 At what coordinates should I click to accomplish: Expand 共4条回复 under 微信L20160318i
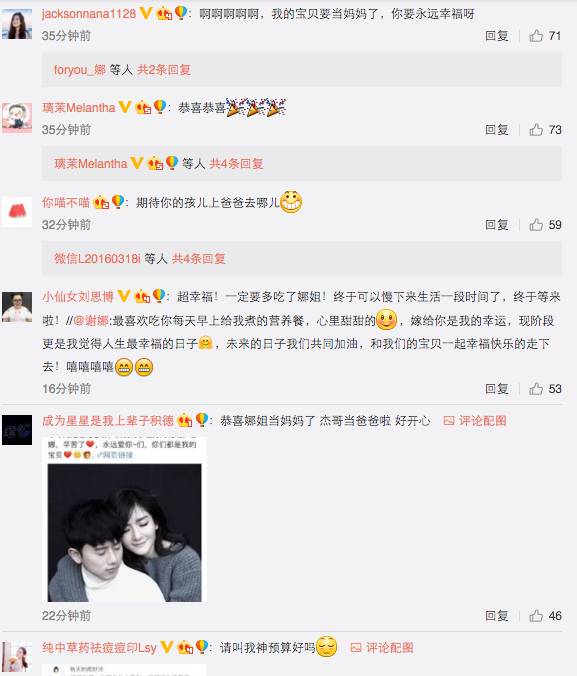tap(198, 259)
